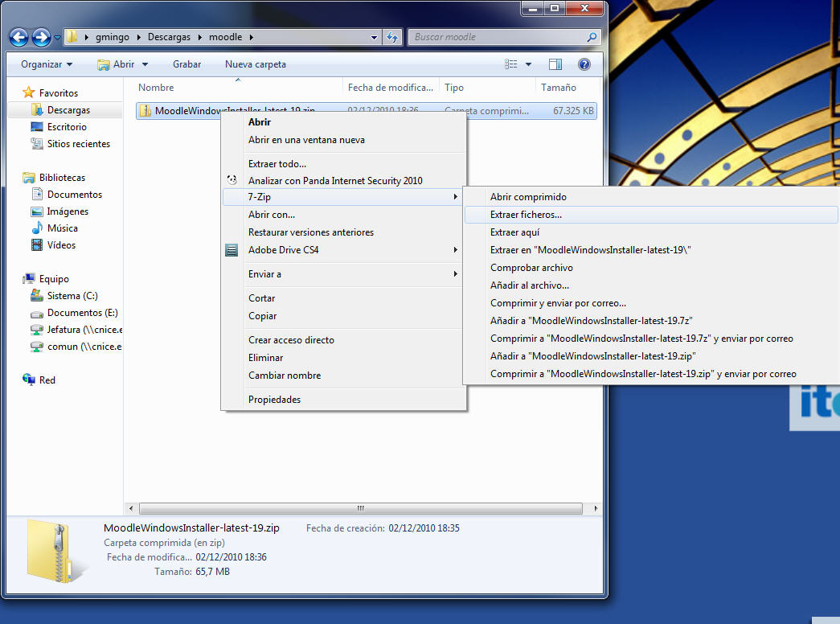Screen dimensions: 840x624
Task: Click the help question mark icon
Action: [584, 64]
